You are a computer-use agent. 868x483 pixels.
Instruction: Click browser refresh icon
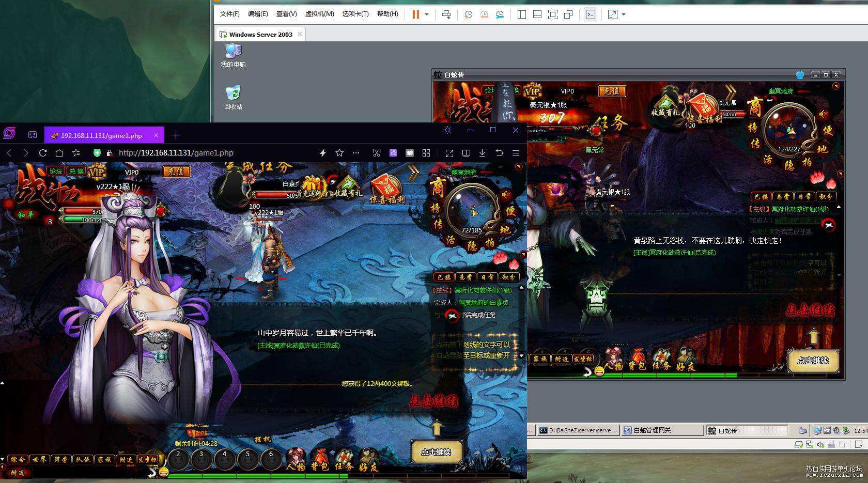tap(43, 153)
